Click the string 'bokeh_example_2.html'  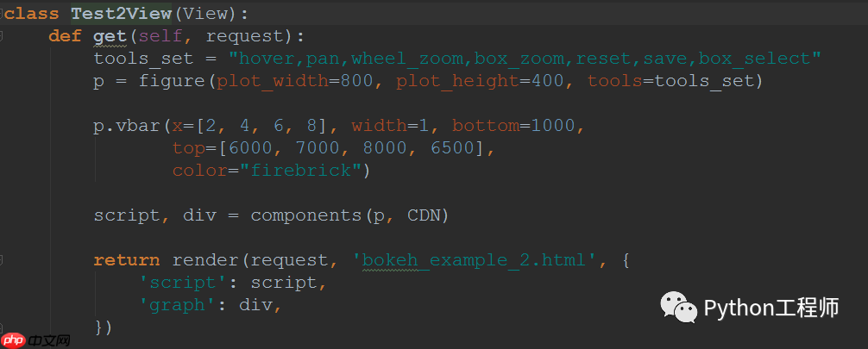click(474, 260)
